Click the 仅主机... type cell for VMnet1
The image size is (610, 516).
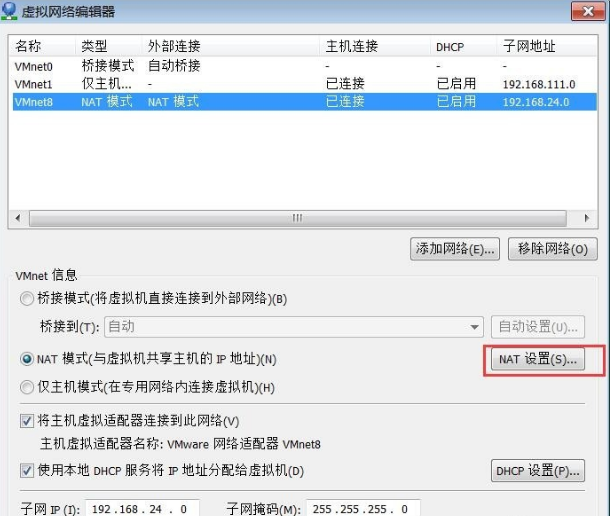(x=107, y=84)
